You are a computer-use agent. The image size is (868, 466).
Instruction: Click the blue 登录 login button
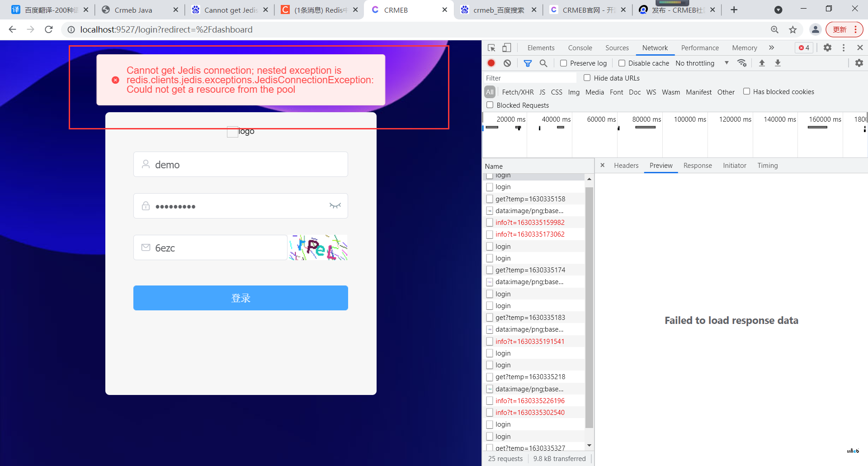pos(241,298)
